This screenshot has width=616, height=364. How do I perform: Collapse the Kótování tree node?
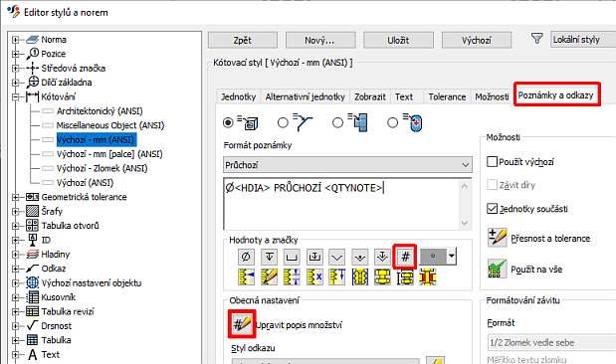click(x=15, y=96)
